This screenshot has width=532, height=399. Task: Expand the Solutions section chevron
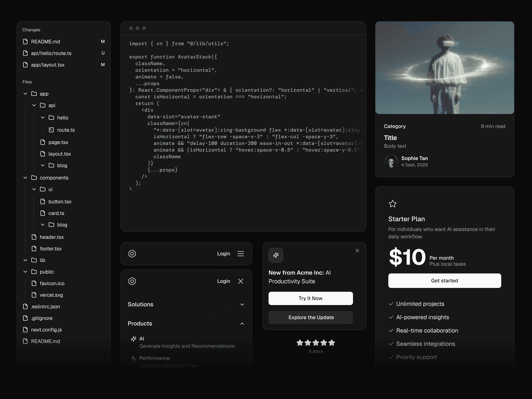point(242,304)
